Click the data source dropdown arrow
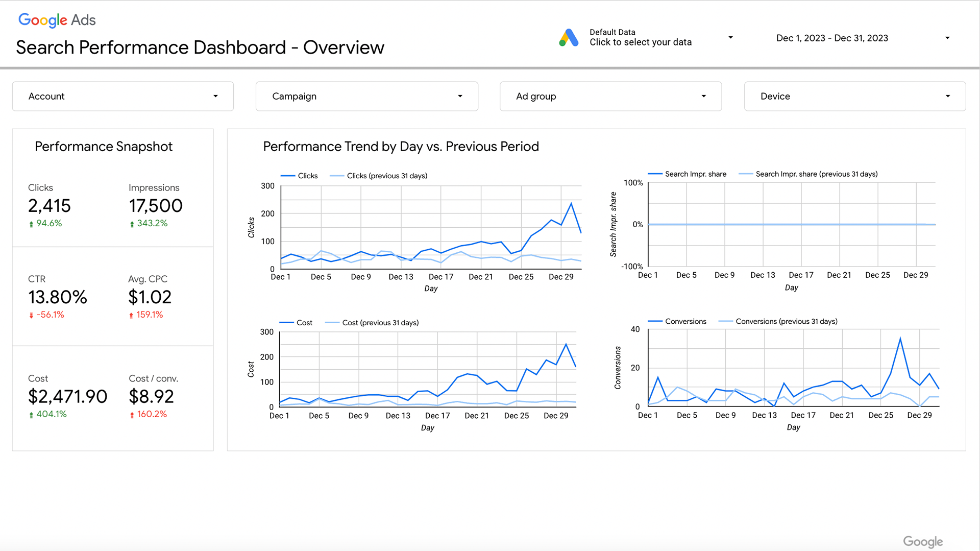The height and width of the screenshot is (551, 980). 730,37
